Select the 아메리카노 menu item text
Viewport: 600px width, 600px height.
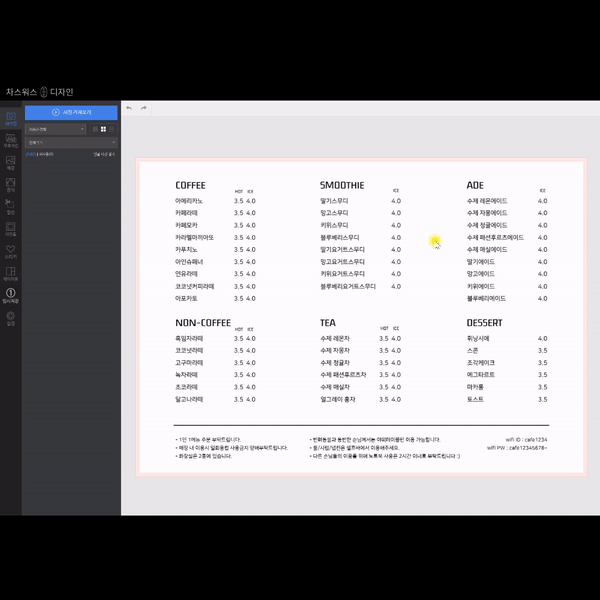click(x=189, y=201)
